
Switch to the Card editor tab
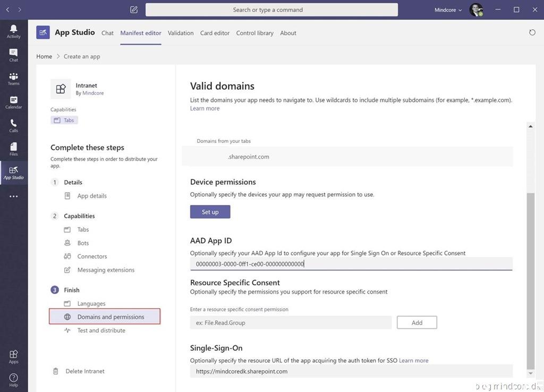pyautogui.click(x=215, y=33)
